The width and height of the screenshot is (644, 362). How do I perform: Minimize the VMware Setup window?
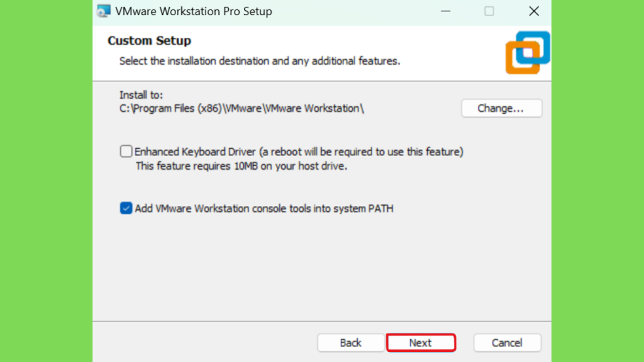446,11
